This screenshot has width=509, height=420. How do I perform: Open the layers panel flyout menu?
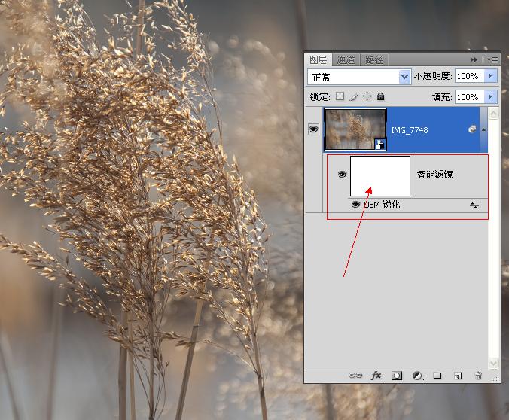492,60
